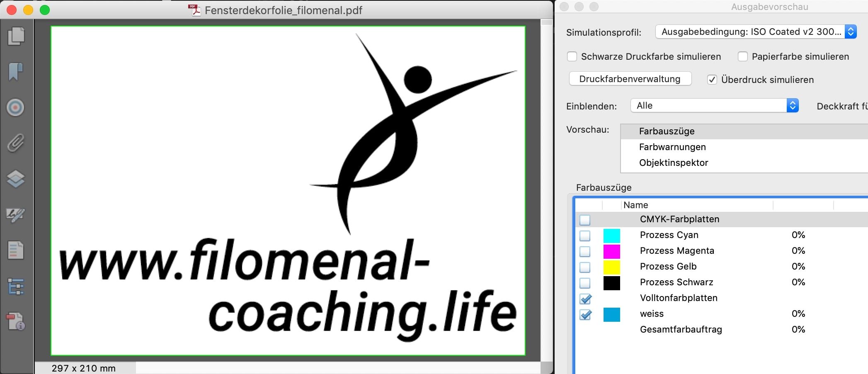Screen dimensions: 868x374
Task: Open the Einblenden Alle dropdown
Action: coord(714,106)
